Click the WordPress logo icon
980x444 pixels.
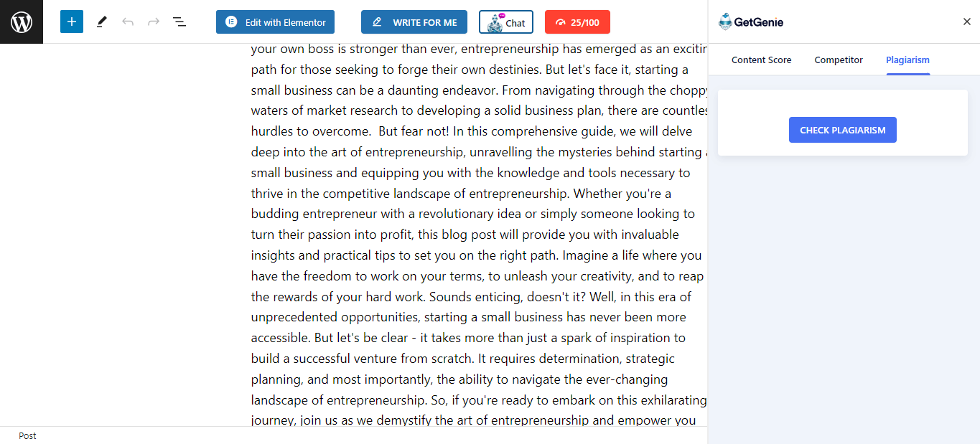pos(22,22)
